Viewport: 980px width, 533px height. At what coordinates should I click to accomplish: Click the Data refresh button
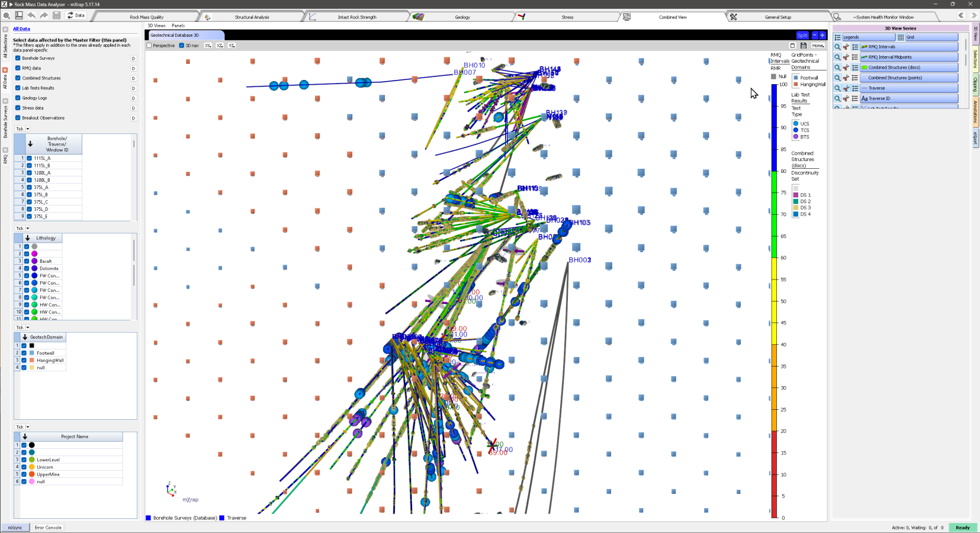76,15
